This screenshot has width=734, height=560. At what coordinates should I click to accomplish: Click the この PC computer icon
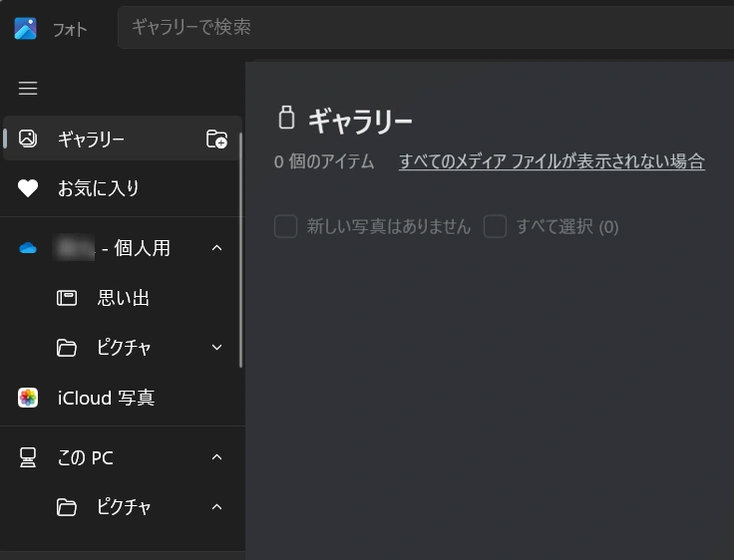click(28, 457)
